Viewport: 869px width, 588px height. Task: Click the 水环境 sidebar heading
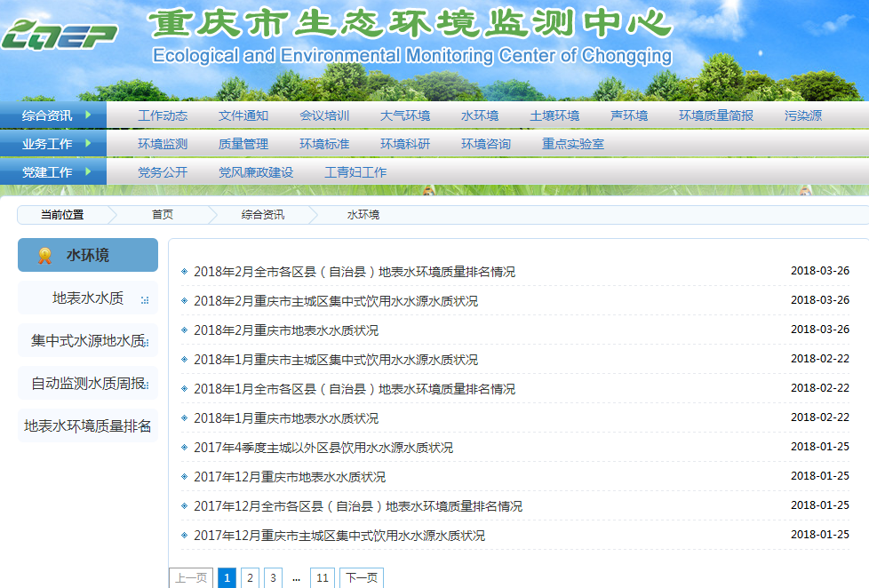88,255
